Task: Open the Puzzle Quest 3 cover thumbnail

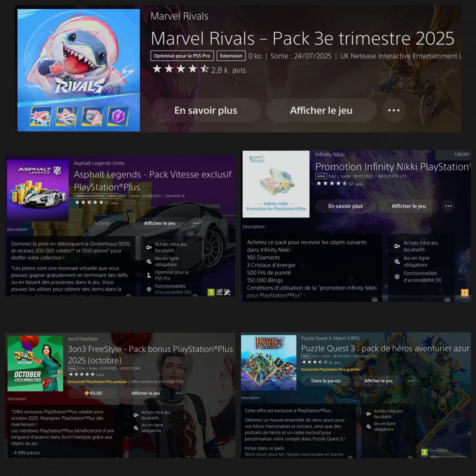Action: click(x=269, y=363)
